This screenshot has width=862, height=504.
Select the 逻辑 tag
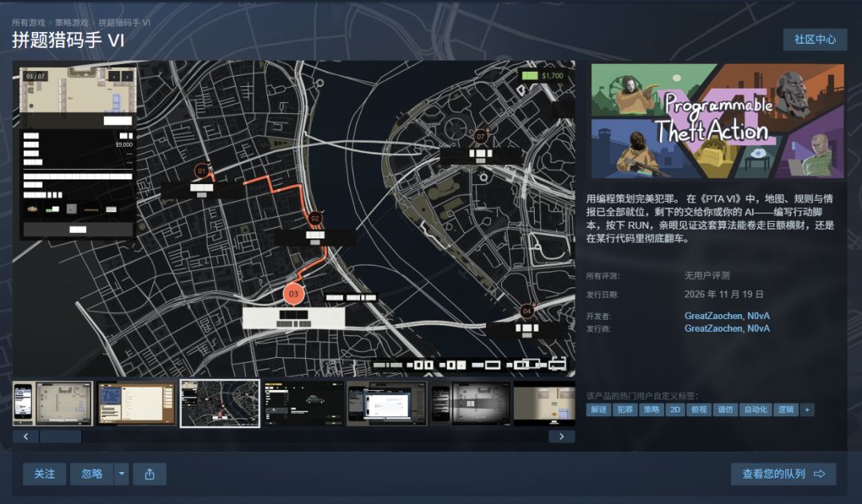click(x=786, y=410)
